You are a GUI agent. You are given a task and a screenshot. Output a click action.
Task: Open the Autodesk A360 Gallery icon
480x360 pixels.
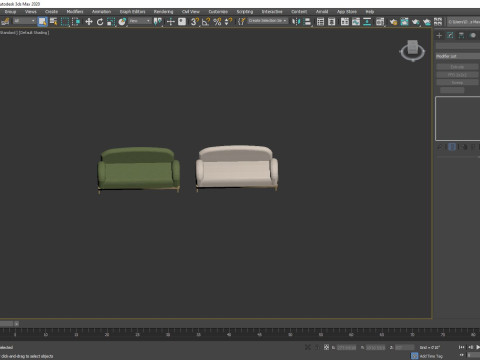tap(438, 22)
